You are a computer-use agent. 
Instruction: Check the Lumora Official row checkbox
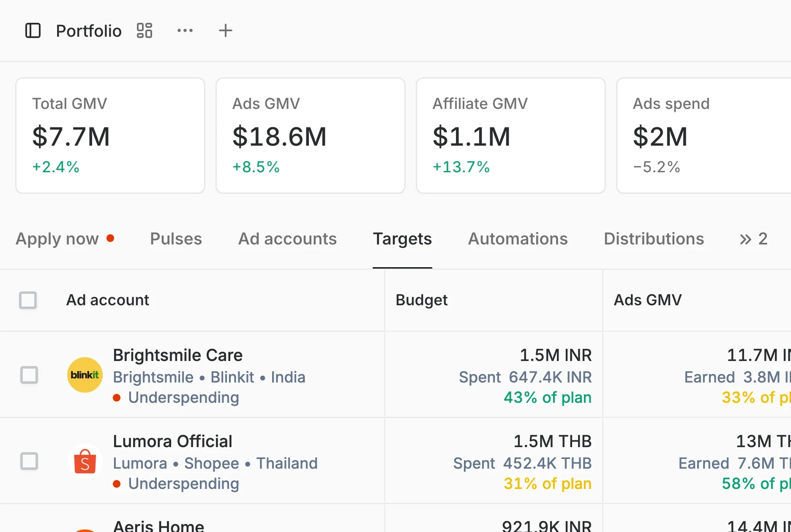29,461
